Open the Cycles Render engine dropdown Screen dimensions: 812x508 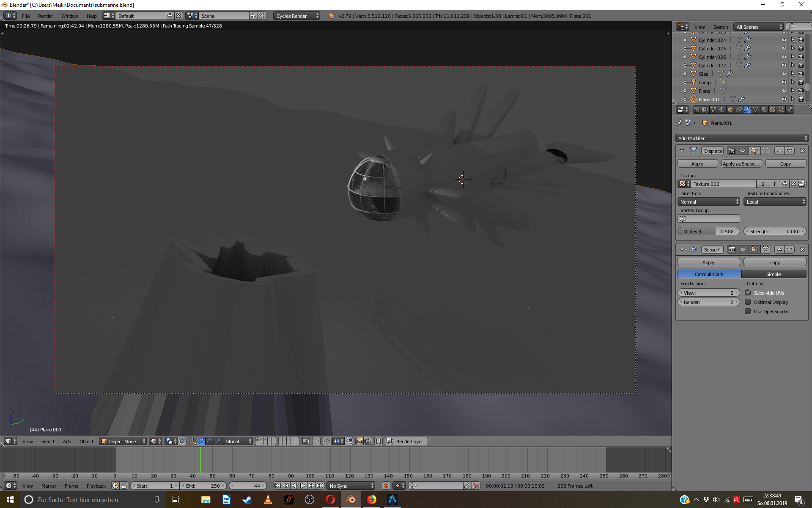click(297, 16)
